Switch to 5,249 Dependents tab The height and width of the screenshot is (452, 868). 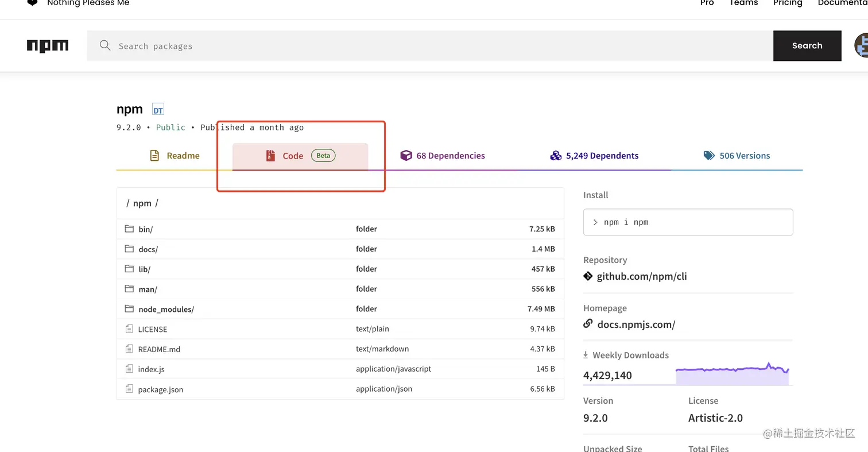[x=594, y=156]
